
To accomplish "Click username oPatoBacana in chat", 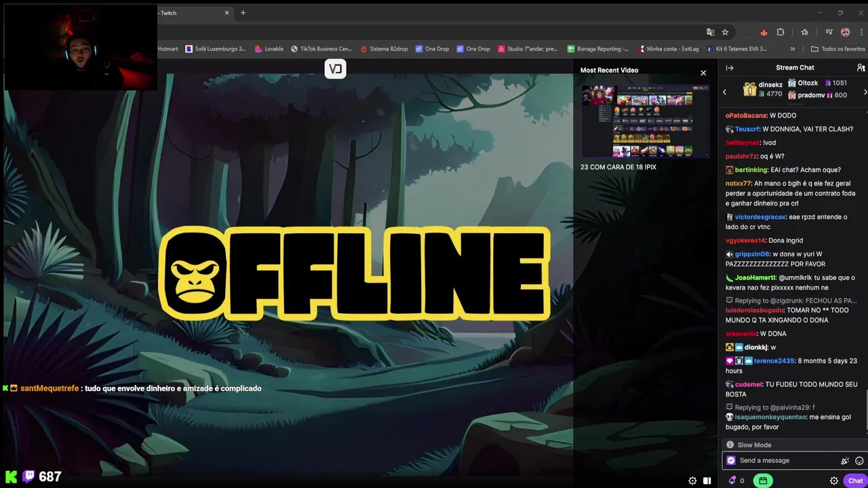I will [x=746, y=115].
